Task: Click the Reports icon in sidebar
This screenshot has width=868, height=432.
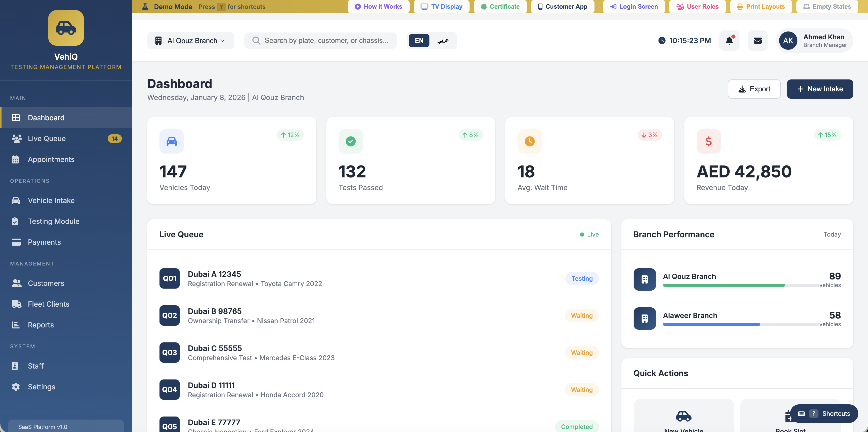Action: pyautogui.click(x=16, y=325)
